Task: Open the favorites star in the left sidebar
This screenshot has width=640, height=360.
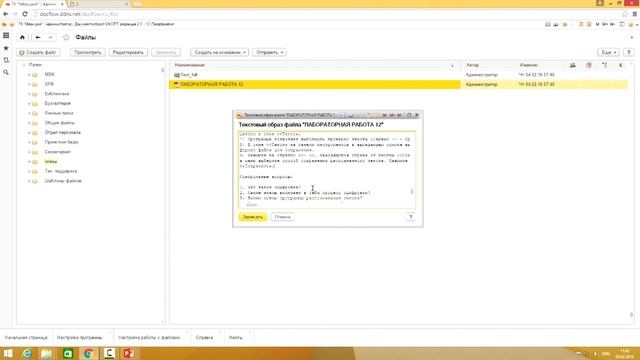Action: (x=6, y=48)
